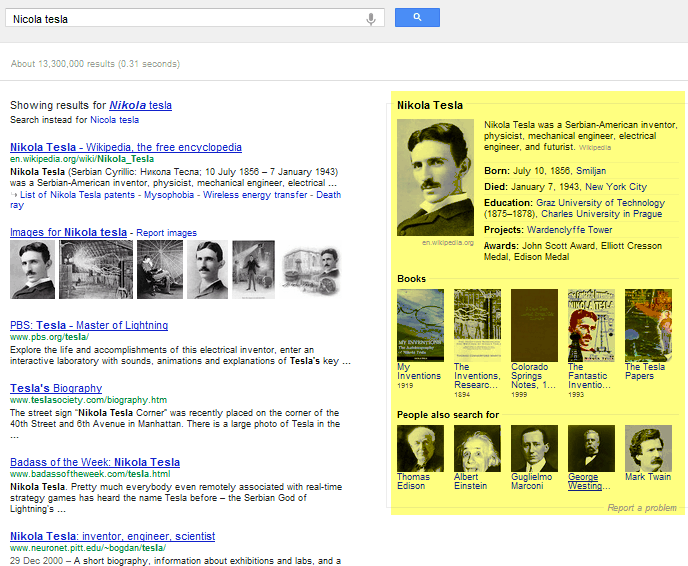Open the Smiljan birthplace link
The width and height of the screenshot is (688, 566).
coord(591,171)
